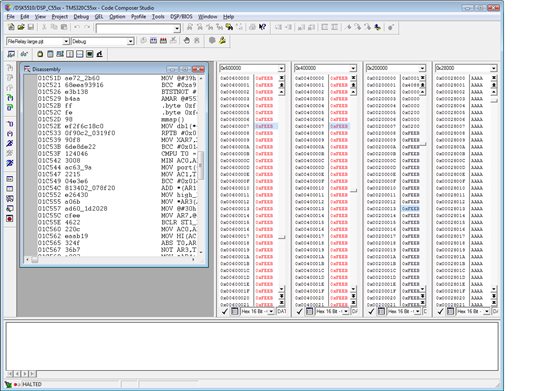Click the Find in files binoculars icon
This screenshot has width=550, height=391.
[229, 27]
